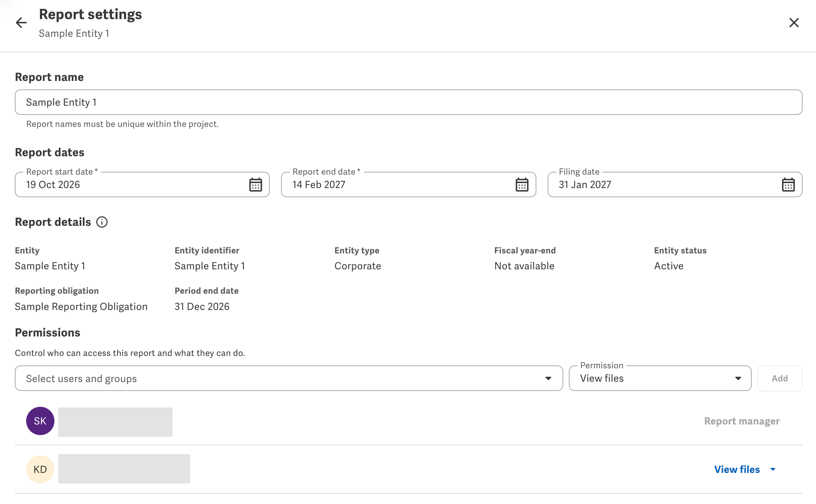816x504 pixels.
Task: Go back using the left arrow icon
Action: (21, 23)
